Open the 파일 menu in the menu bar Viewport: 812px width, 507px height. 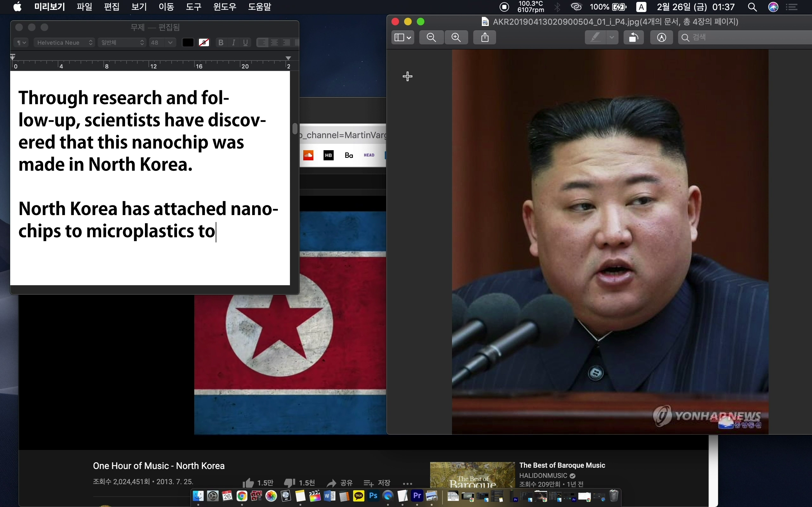(84, 7)
